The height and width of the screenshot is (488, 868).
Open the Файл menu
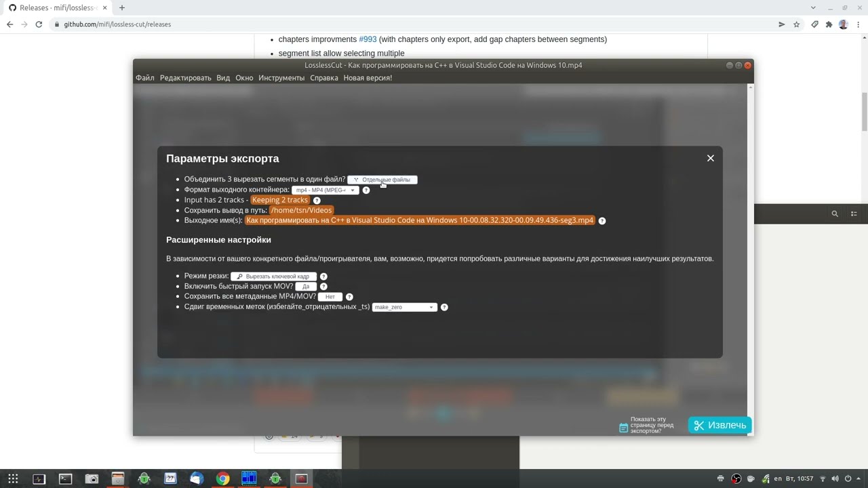[x=145, y=78]
